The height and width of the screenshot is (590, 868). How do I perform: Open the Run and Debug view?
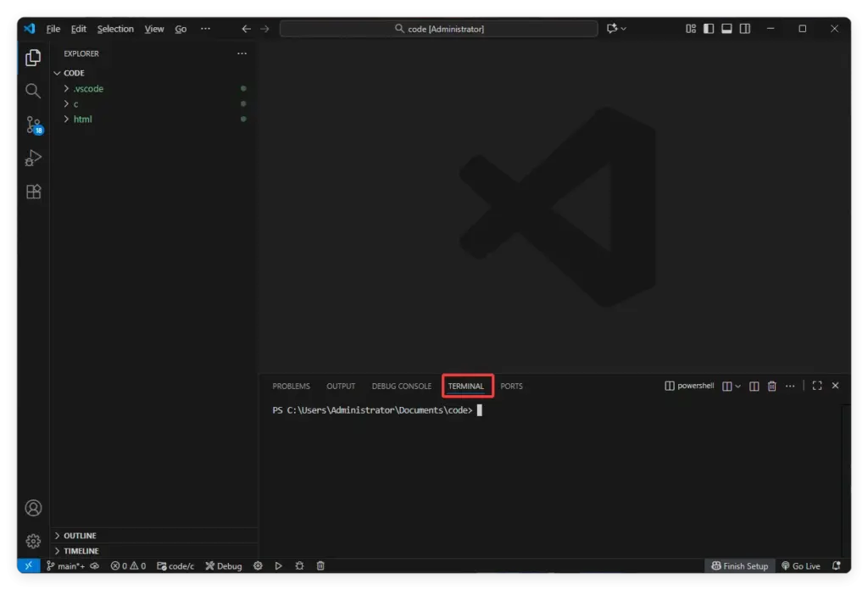[x=33, y=159]
